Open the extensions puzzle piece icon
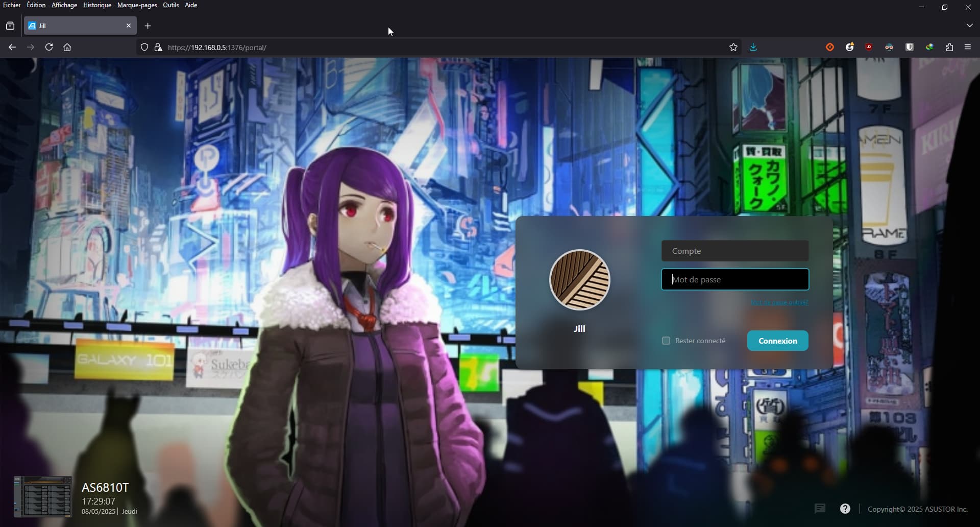This screenshot has width=980, height=527. pyautogui.click(x=949, y=47)
